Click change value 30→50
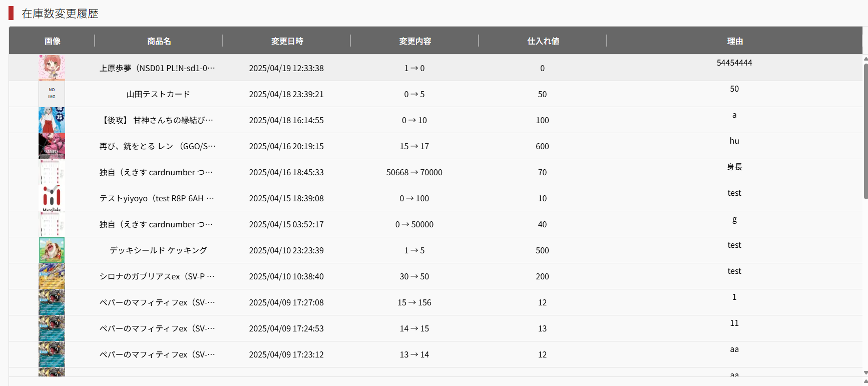This screenshot has width=868, height=386. pos(414,276)
